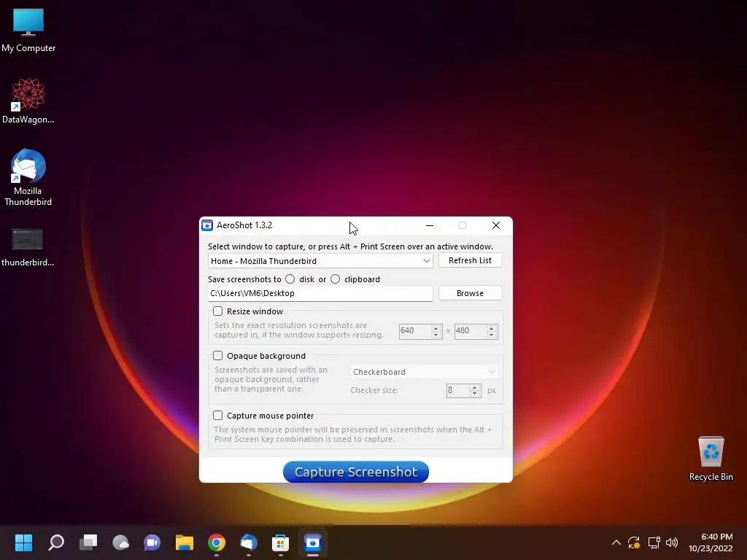Increase the resize width value
747x560 pixels.
(x=436, y=327)
